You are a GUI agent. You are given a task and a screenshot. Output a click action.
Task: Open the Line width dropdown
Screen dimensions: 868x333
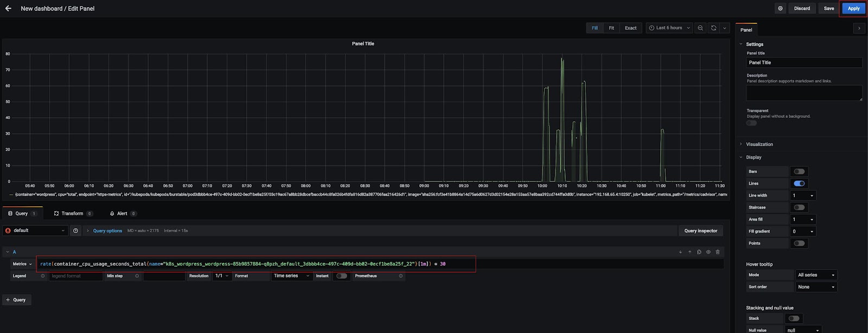(803, 196)
